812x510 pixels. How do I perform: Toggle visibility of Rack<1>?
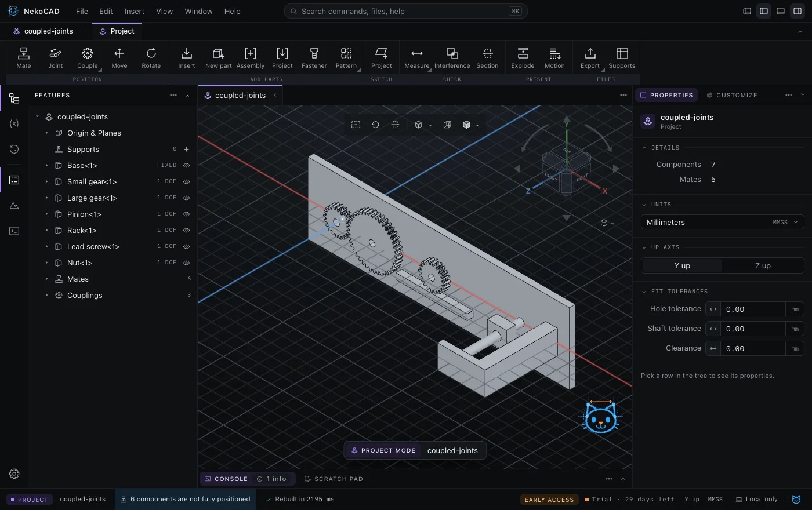pyautogui.click(x=187, y=230)
